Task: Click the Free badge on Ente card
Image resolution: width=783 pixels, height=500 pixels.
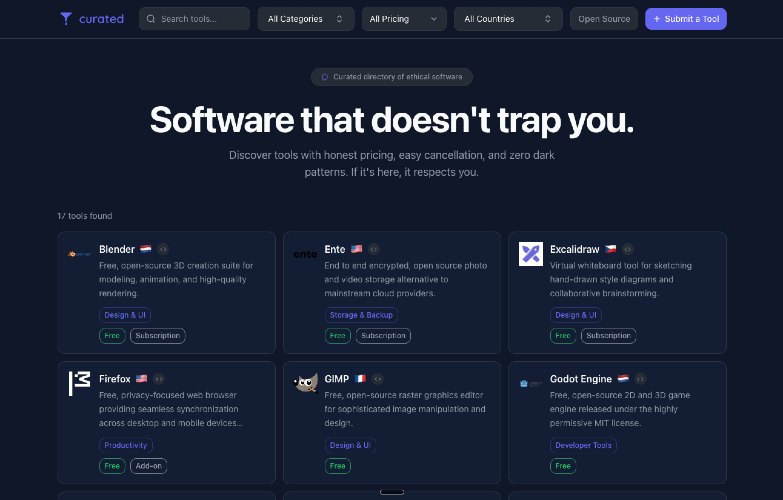Action: [x=338, y=336]
